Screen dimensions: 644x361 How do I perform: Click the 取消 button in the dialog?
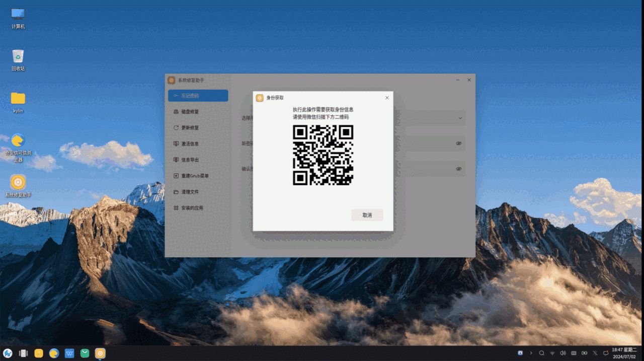pyautogui.click(x=367, y=215)
